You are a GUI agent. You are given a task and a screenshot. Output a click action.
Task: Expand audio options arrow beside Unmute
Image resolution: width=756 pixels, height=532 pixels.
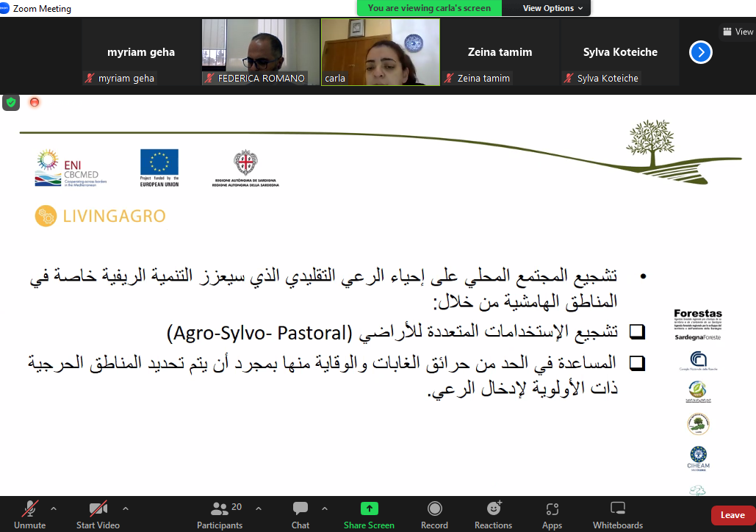pos(53,508)
